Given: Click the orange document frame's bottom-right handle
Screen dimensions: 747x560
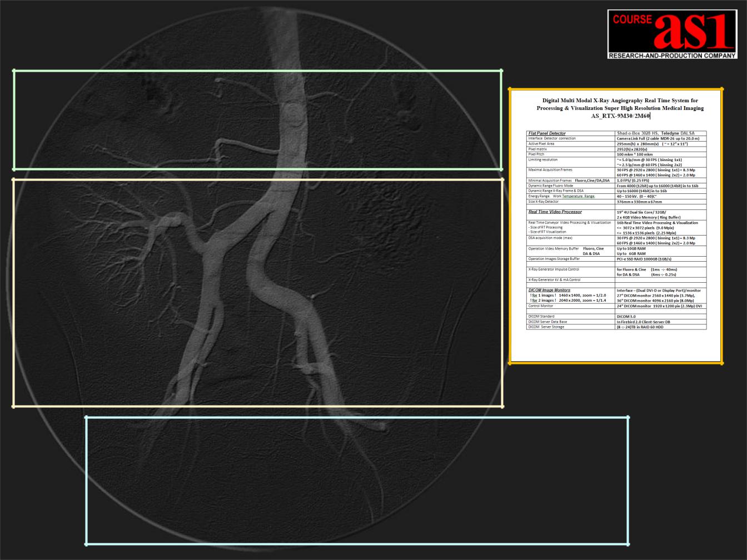Looking at the screenshot, I should (x=721, y=363).
